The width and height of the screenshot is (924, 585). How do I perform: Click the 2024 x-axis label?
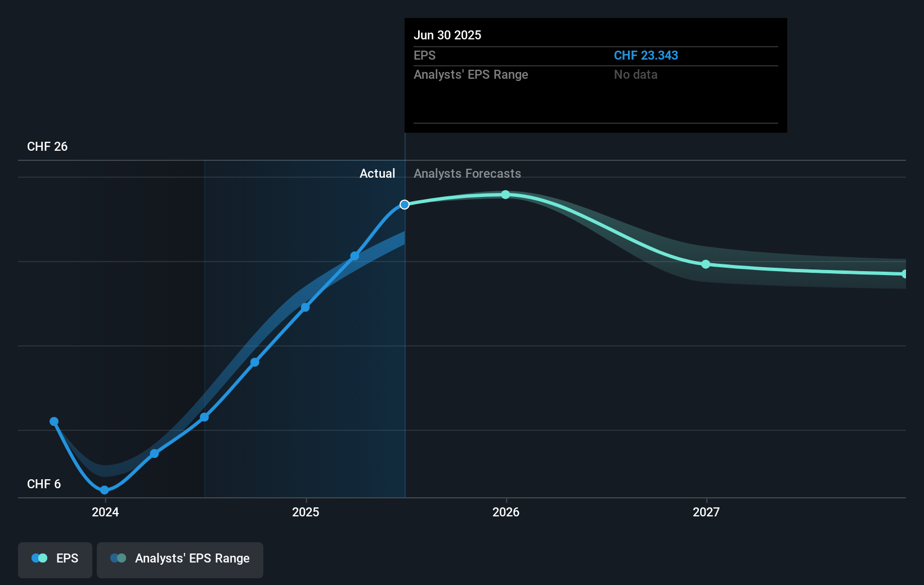[x=105, y=512]
